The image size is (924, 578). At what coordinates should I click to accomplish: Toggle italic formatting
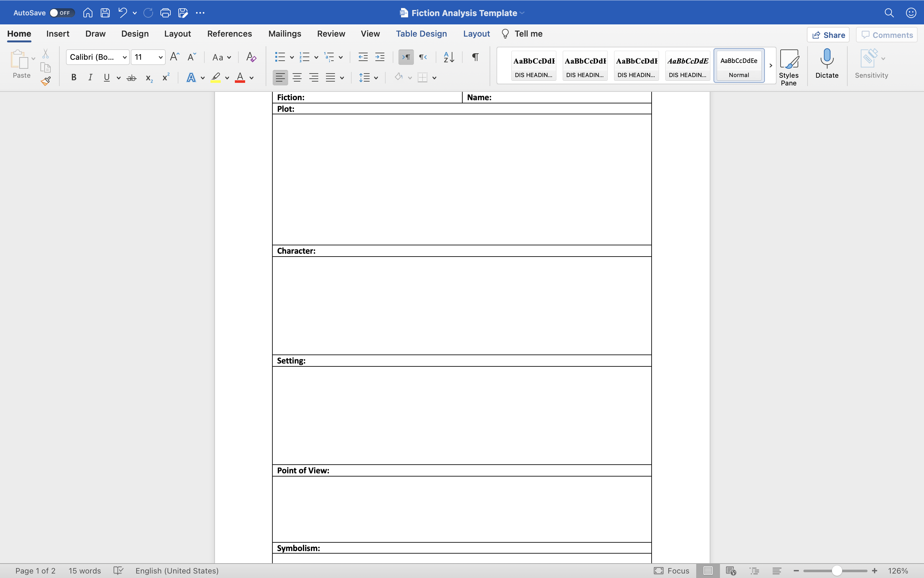(x=90, y=78)
